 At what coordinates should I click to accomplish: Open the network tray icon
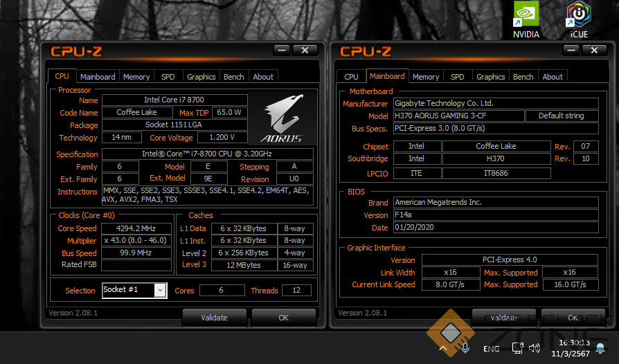pos(517,348)
